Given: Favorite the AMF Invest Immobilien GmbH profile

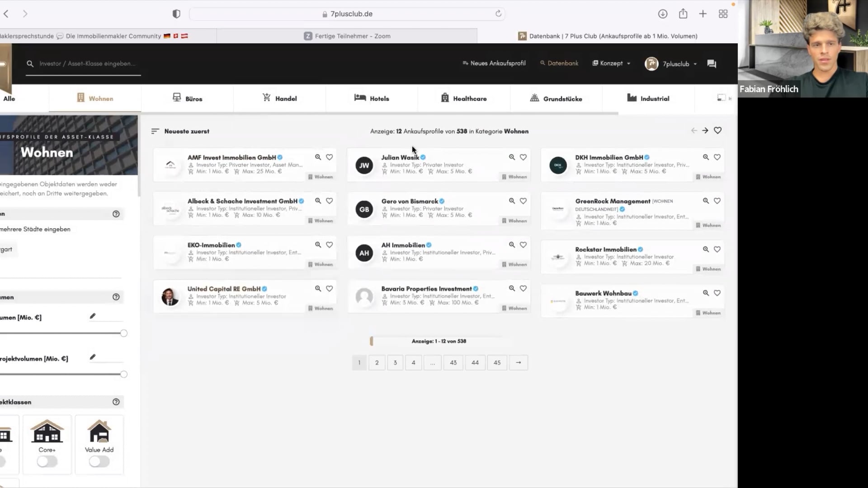Looking at the screenshot, I should tap(329, 157).
